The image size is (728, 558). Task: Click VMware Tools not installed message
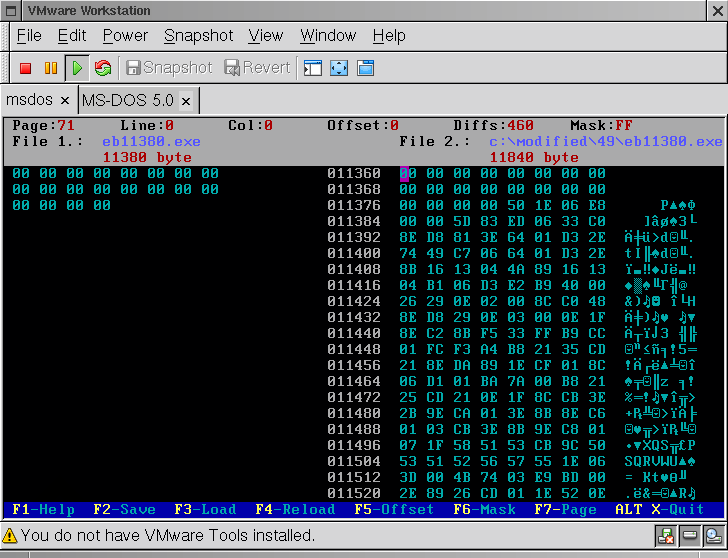click(x=168, y=536)
